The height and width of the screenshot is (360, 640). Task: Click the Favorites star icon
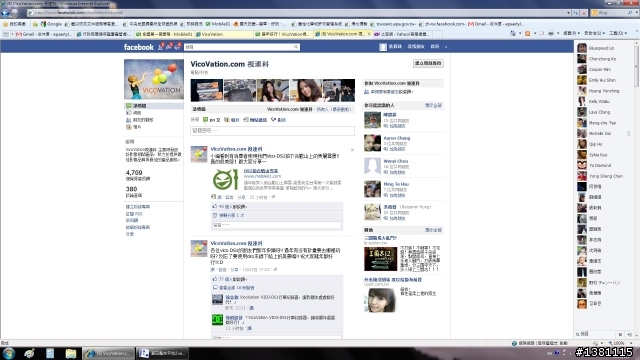click(x=5, y=24)
